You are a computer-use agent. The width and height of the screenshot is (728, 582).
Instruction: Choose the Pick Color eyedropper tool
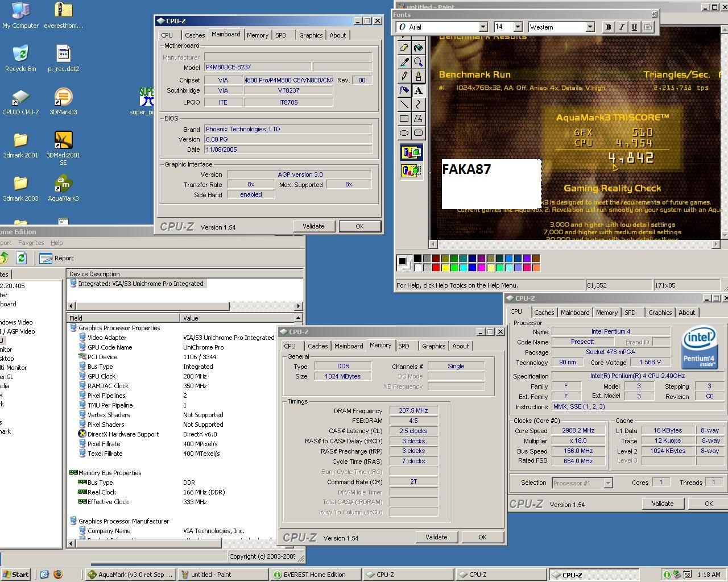pyautogui.click(x=404, y=62)
